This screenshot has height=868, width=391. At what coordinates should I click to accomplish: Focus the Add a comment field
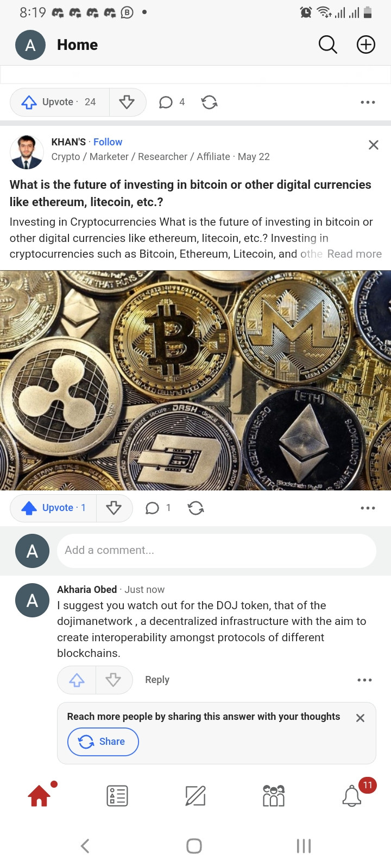click(x=217, y=550)
